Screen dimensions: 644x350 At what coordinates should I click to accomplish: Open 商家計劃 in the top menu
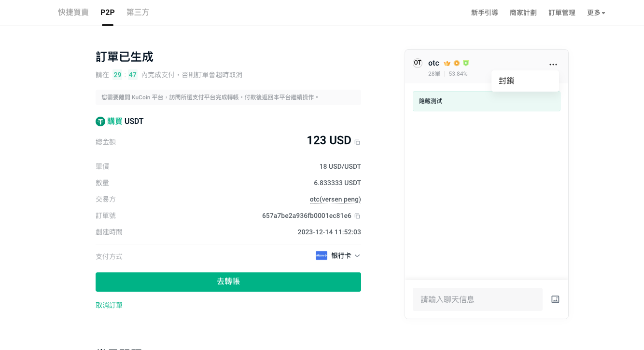coord(523,13)
